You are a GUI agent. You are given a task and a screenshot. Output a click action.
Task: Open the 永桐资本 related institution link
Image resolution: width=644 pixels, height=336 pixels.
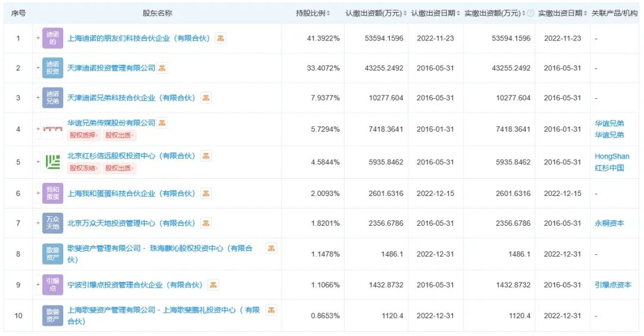[x=609, y=223]
